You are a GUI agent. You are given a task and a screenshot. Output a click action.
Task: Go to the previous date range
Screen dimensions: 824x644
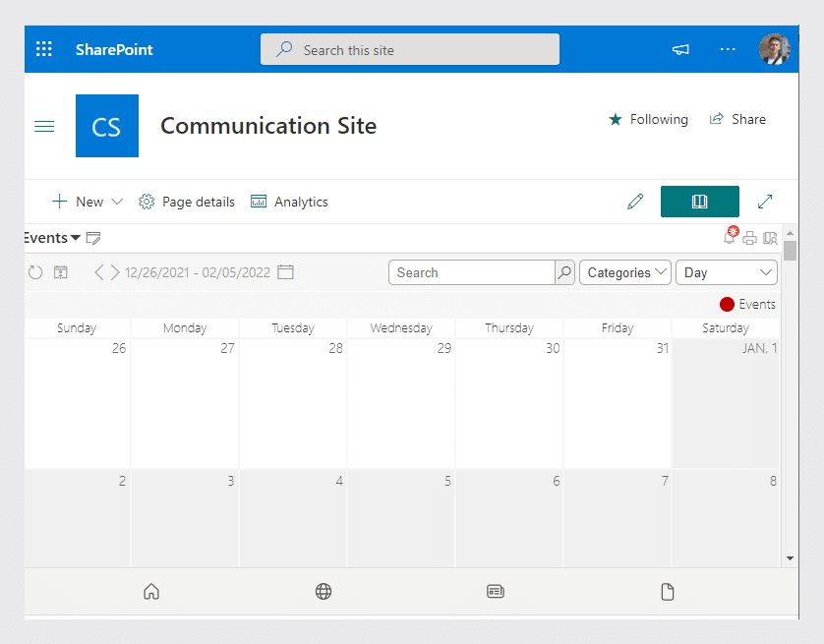(x=98, y=272)
